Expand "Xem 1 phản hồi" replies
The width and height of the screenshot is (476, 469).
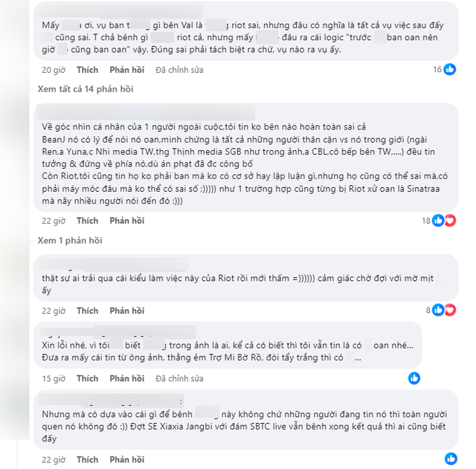[71, 241]
